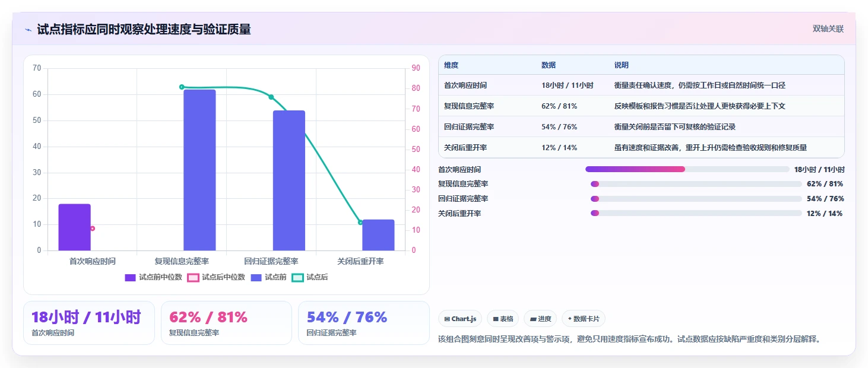This screenshot has height=368, width=868.
Task: Click the 表格 tag
Action: click(x=502, y=319)
